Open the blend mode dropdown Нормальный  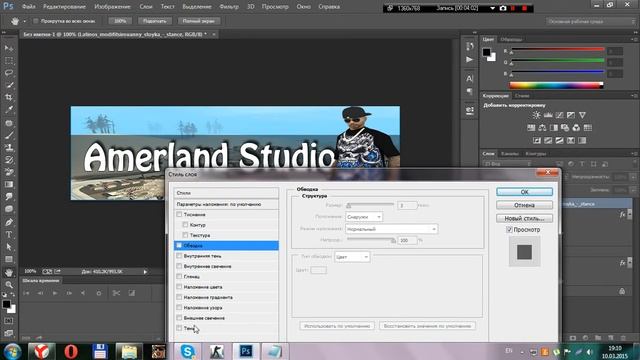(391, 229)
